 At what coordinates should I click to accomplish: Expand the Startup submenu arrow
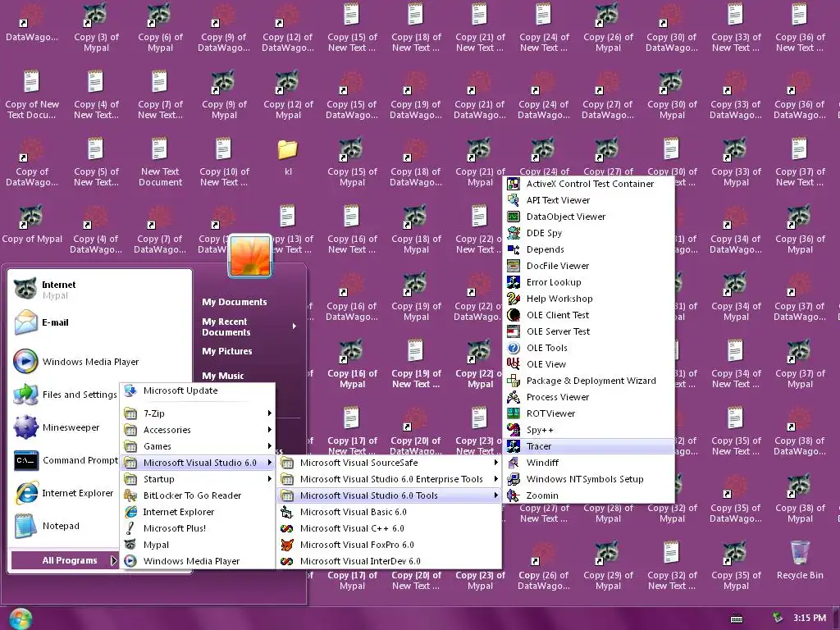(269, 479)
